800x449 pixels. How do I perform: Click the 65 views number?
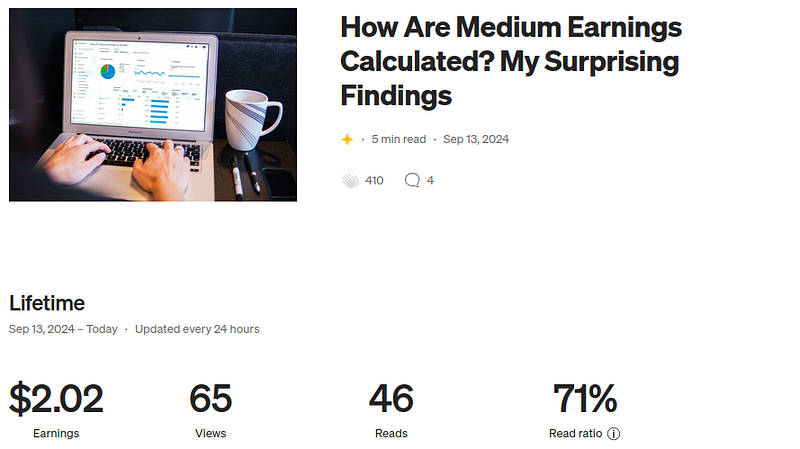pyautogui.click(x=210, y=400)
